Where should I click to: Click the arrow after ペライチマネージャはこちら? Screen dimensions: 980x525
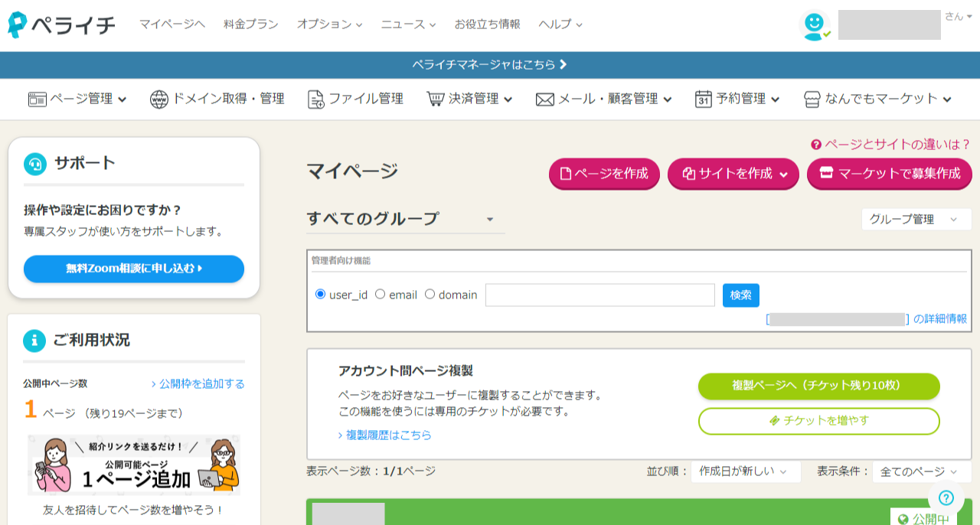tap(563, 65)
